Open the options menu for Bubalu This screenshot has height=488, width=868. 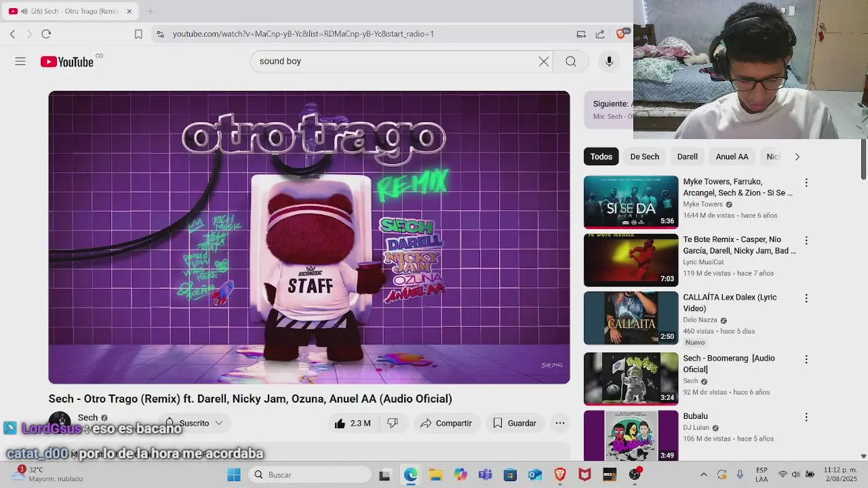(x=806, y=418)
